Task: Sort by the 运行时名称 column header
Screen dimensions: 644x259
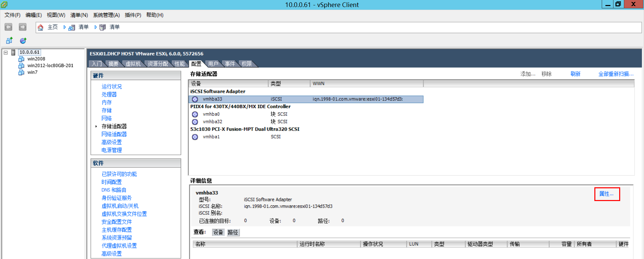Action: pos(329,244)
